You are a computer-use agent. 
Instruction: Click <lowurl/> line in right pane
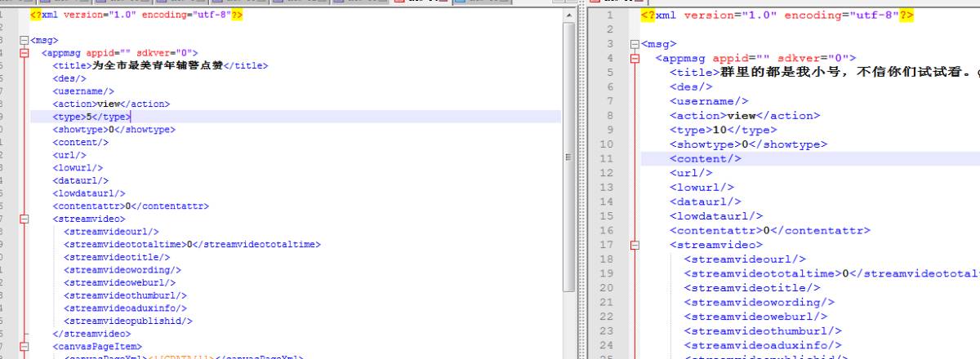coord(702,187)
